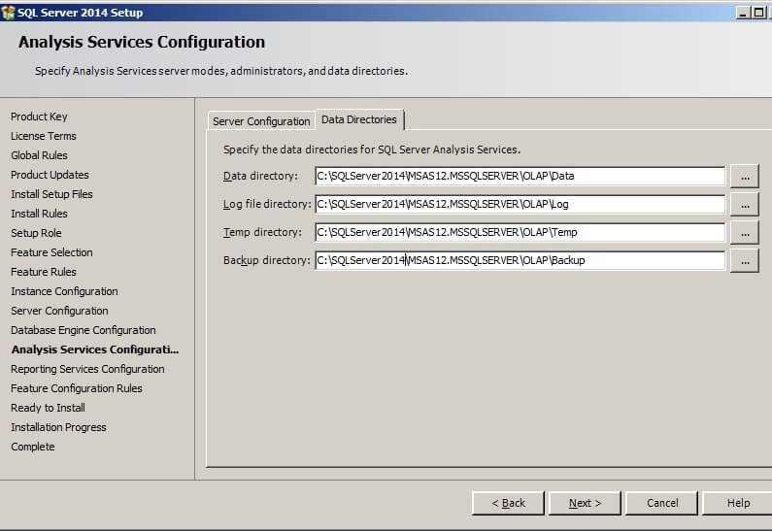Browse for the Log file directory
Screen dimensions: 772x532
click(x=744, y=205)
